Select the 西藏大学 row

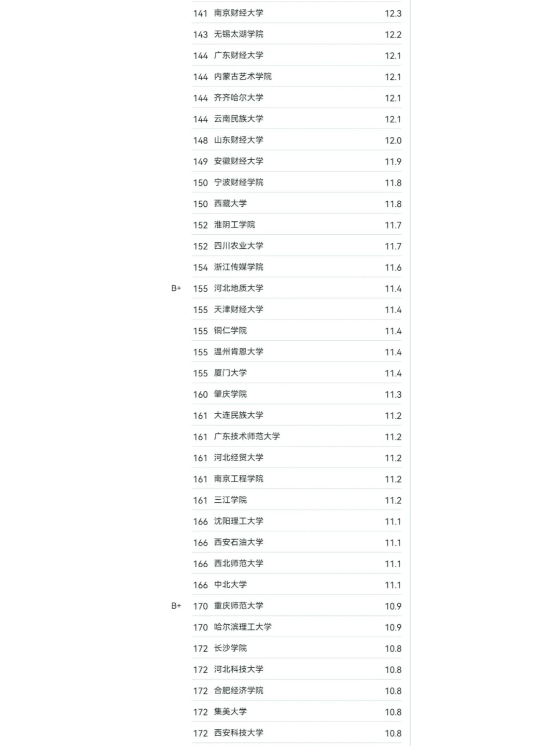[x=297, y=204]
